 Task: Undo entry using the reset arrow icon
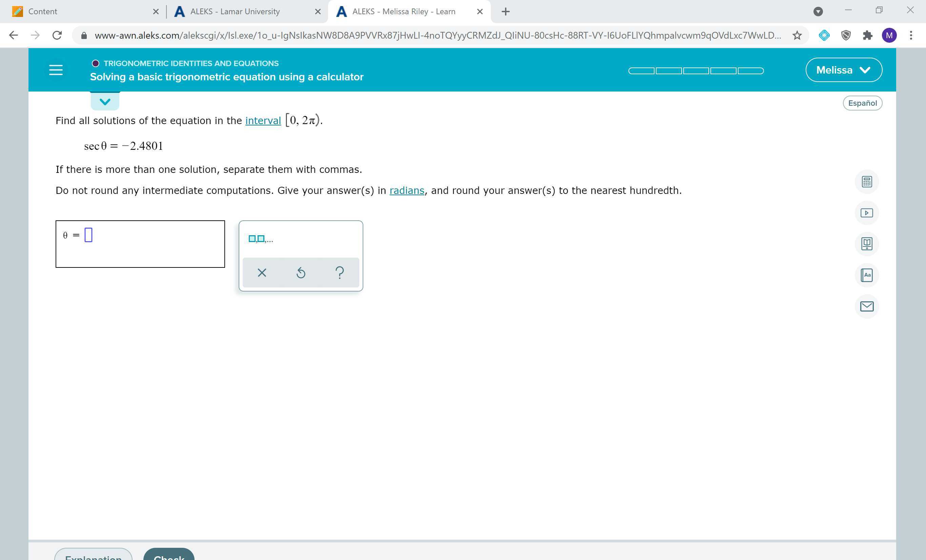tap(301, 272)
